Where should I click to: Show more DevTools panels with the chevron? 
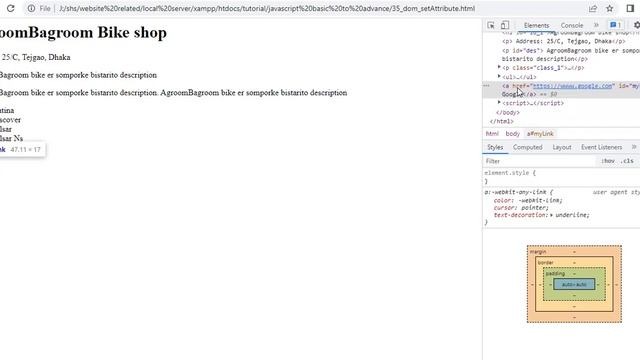(596, 25)
